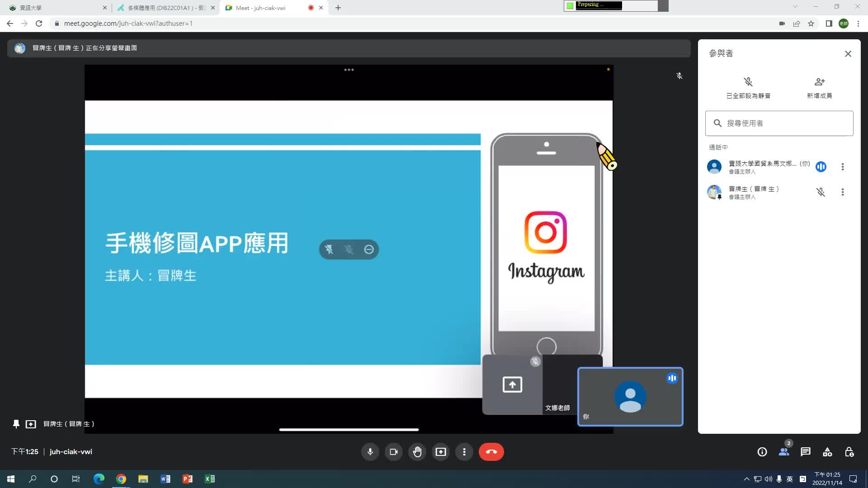Viewport: 868px width, 488px height.
Task: Toggle the camera in the meeting bar
Action: click(393, 452)
